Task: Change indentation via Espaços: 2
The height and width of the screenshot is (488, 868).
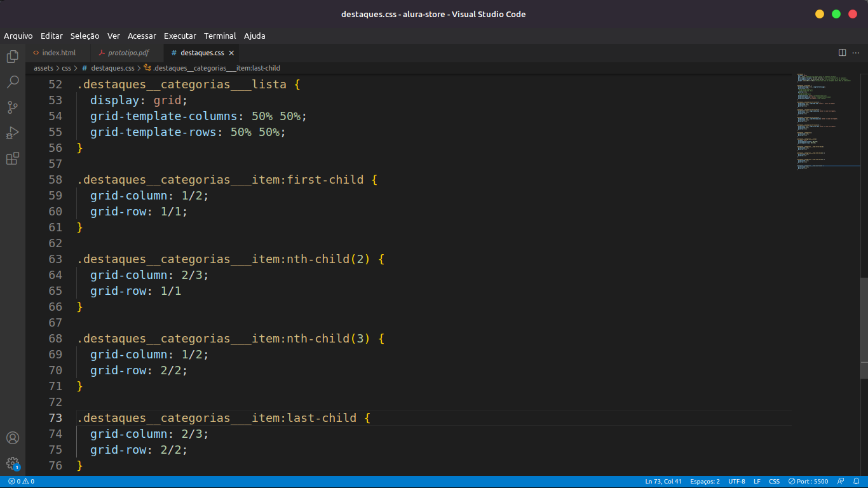Action: click(x=705, y=482)
